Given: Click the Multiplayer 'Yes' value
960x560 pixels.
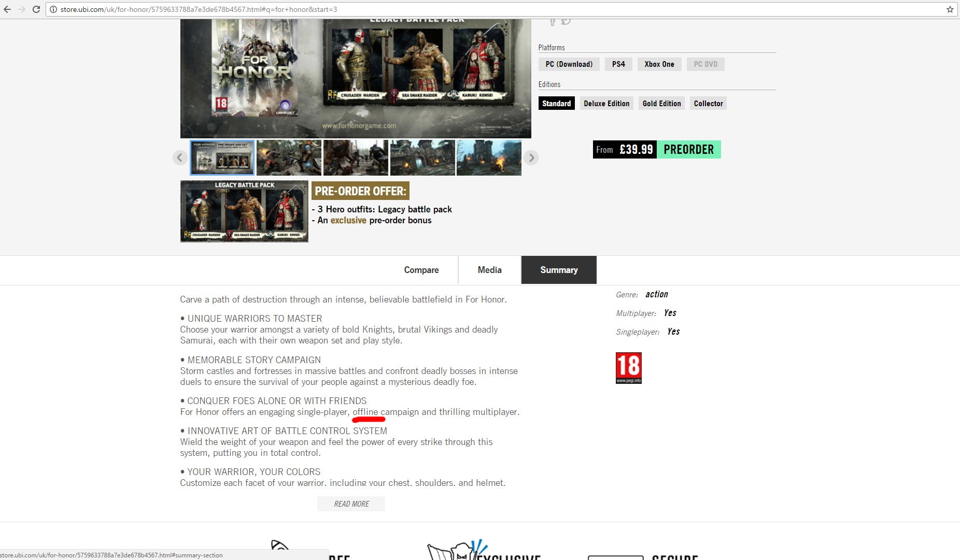Looking at the screenshot, I should point(670,313).
